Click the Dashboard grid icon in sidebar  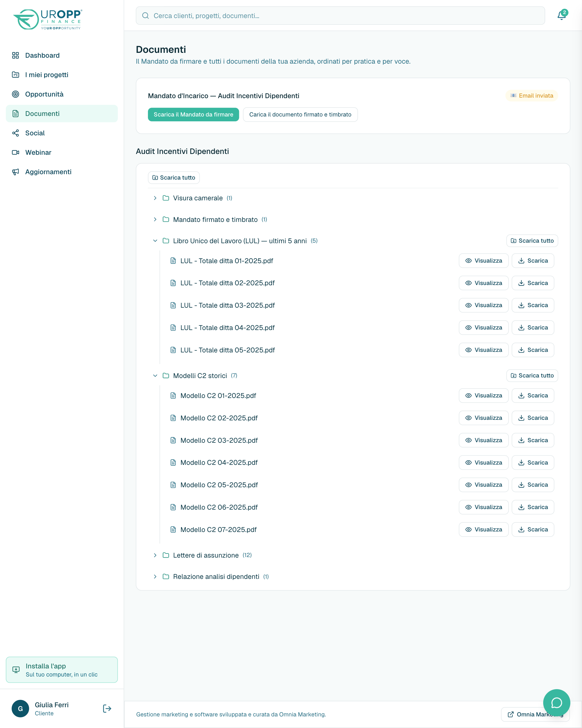point(16,55)
